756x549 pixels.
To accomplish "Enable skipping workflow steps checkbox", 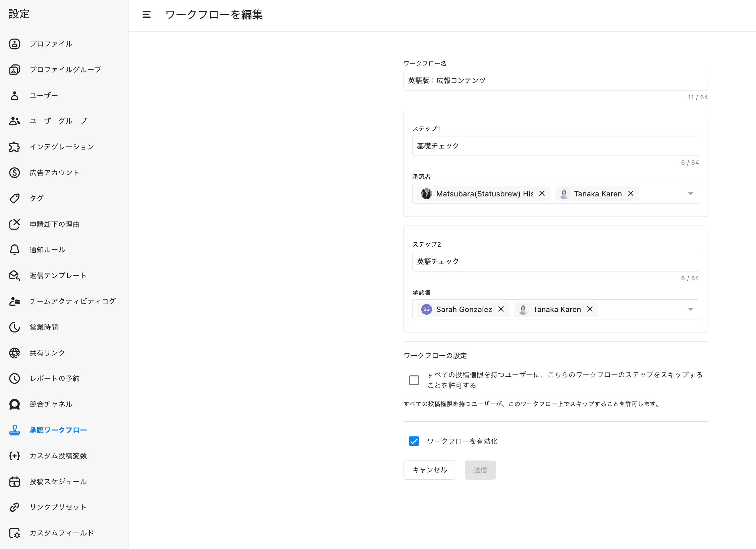I will [x=414, y=380].
